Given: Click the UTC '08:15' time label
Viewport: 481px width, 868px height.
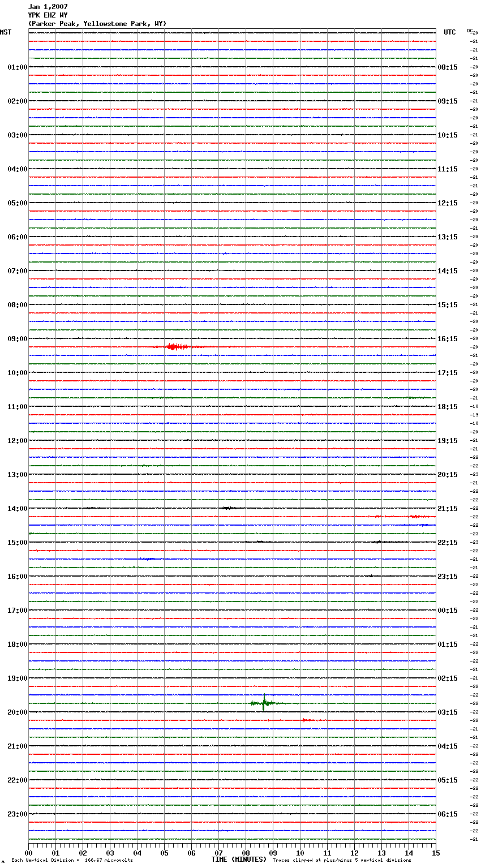Looking at the screenshot, I should (448, 67).
